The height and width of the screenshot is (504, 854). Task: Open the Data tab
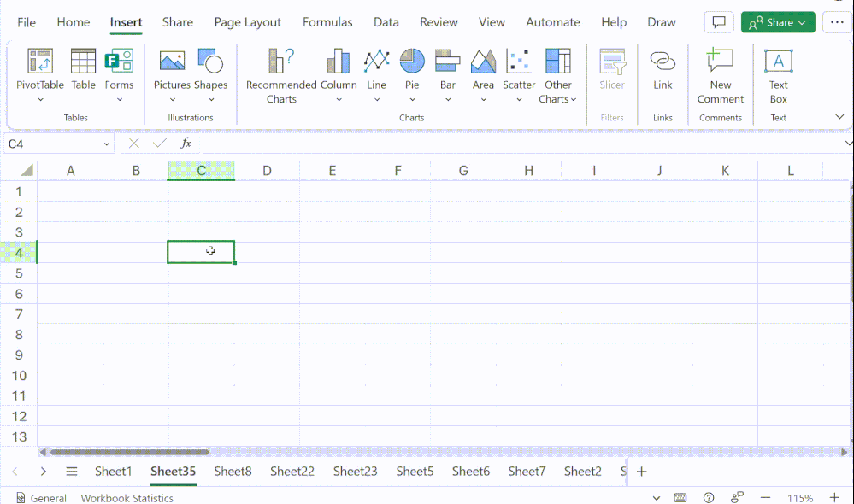pyautogui.click(x=386, y=22)
